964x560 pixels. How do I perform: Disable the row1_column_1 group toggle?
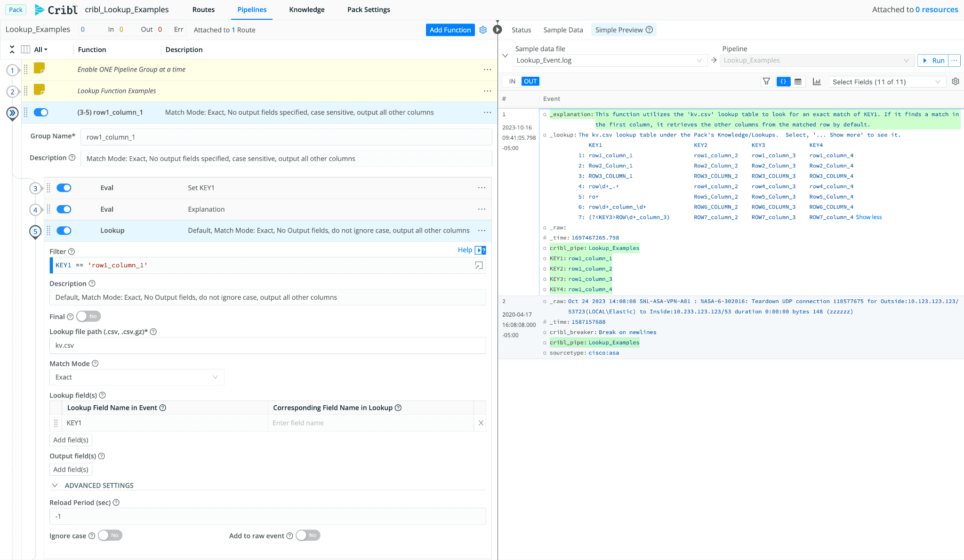[41, 112]
